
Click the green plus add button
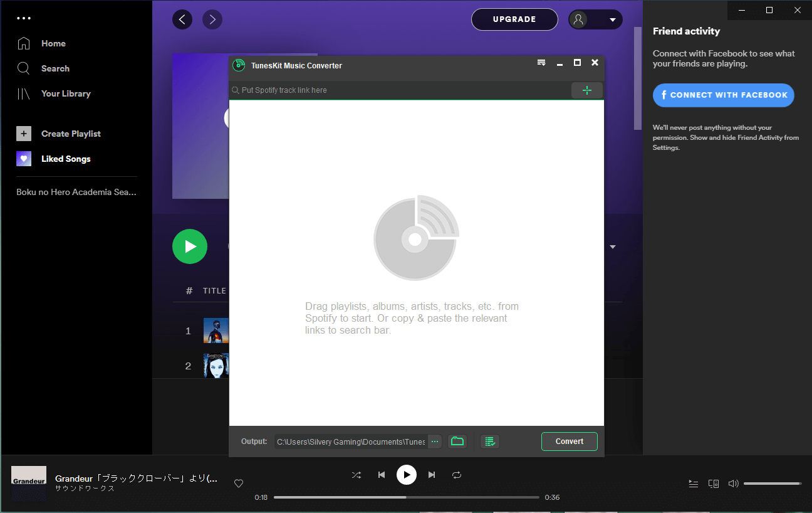tap(587, 90)
